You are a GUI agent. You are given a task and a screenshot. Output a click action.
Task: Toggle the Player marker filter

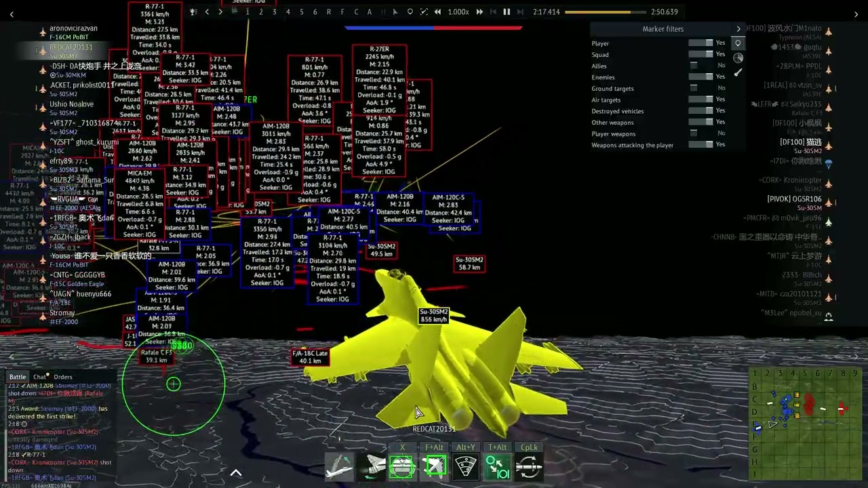point(701,43)
